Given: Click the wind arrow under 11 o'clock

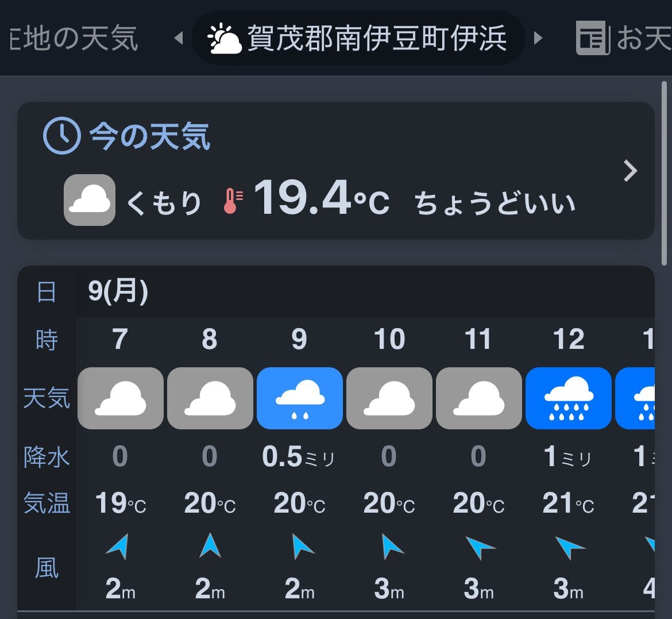Looking at the screenshot, I should pos(480,547).
